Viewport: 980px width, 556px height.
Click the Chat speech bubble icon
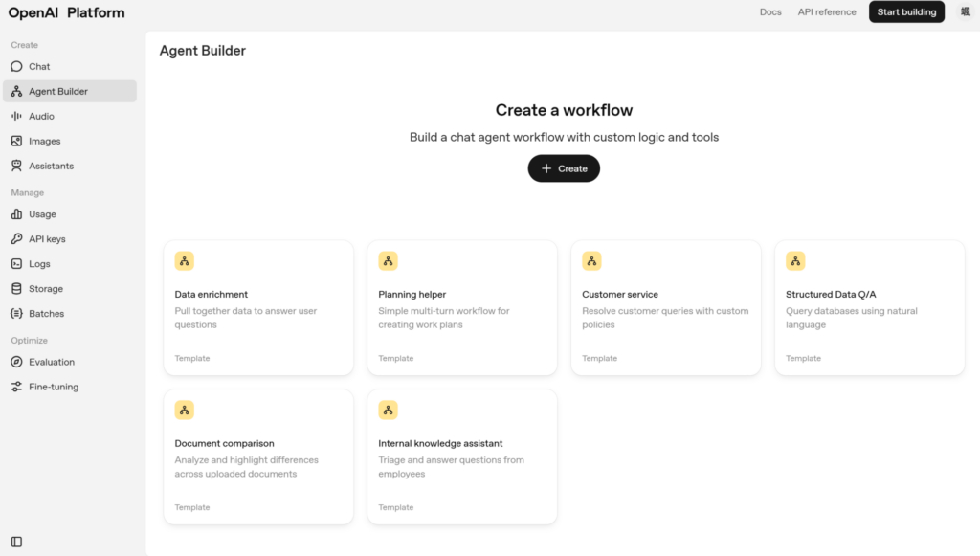pos(16,67)
